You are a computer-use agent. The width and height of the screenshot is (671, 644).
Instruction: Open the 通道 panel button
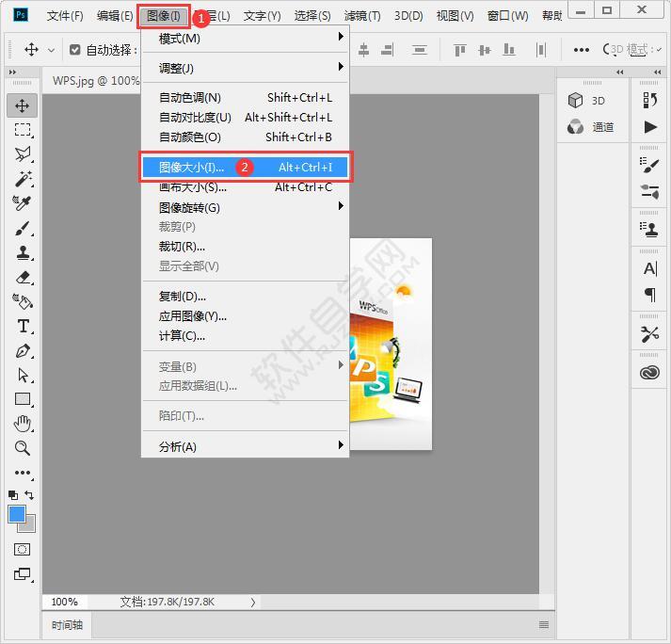(591, 127)
